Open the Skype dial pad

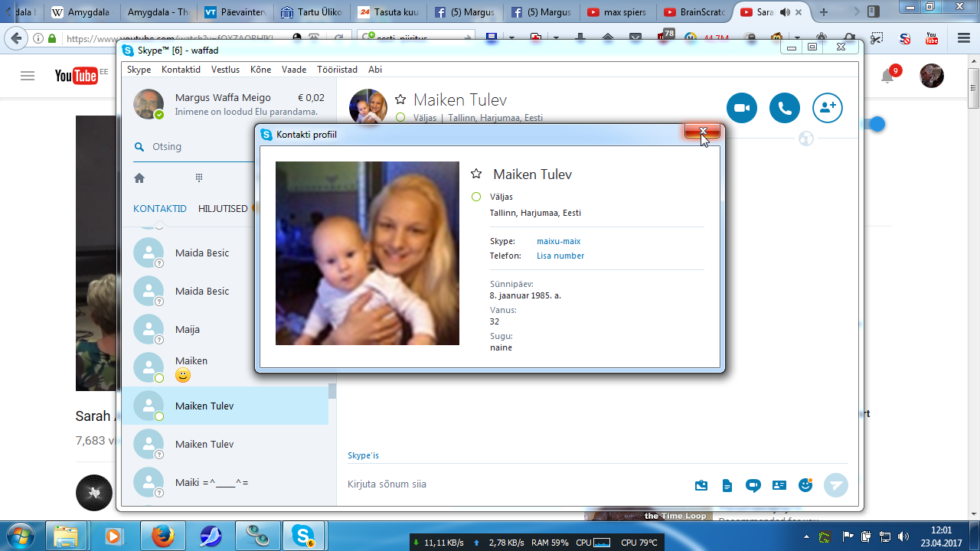pos(199,178)
